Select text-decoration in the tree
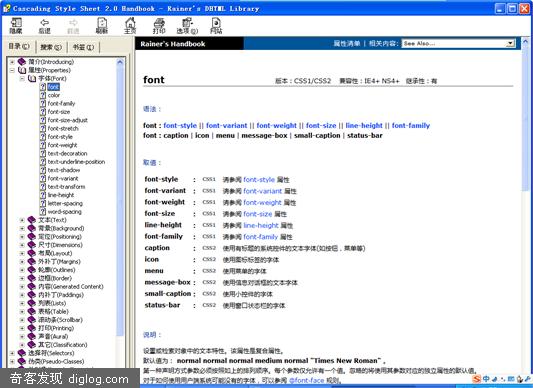This screenshot has height=388, width=533. [67, 153]
